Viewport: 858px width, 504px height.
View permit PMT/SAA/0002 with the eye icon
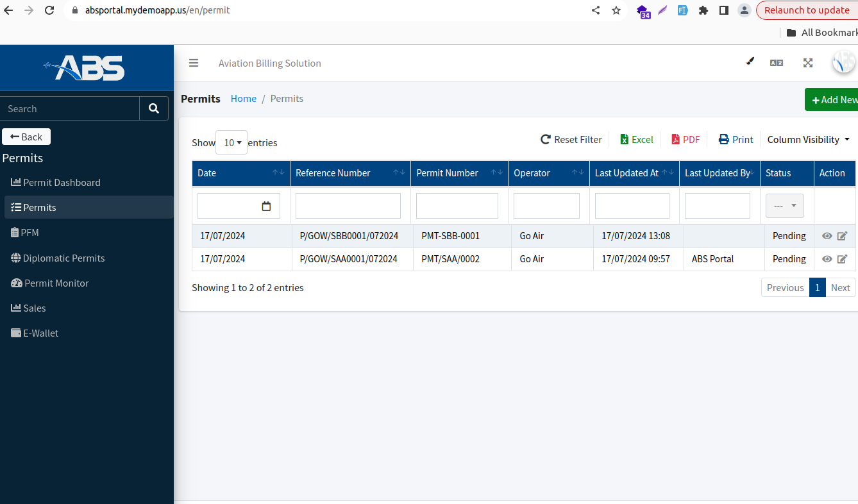pos(827,259)
